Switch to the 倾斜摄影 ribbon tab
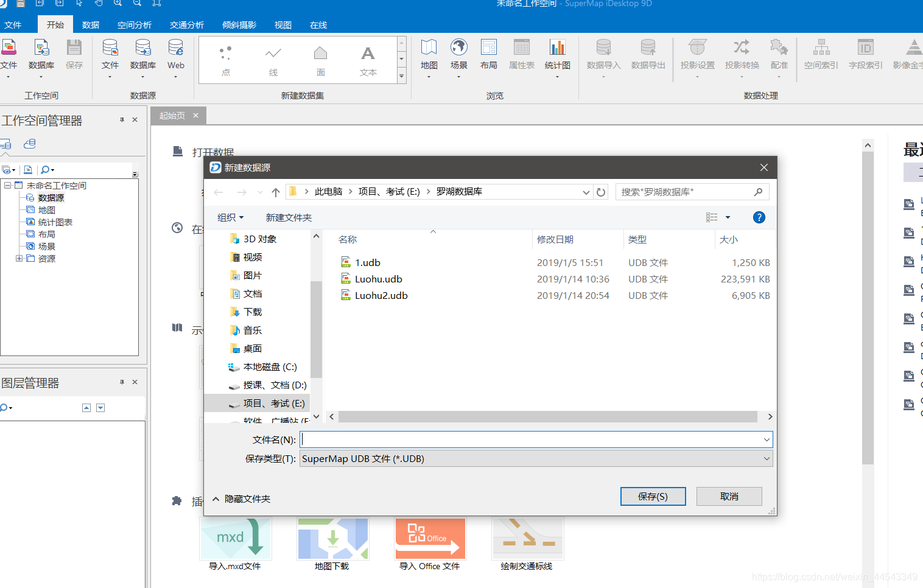The width and height of the screenshot is (923, 588). [239, 25]
